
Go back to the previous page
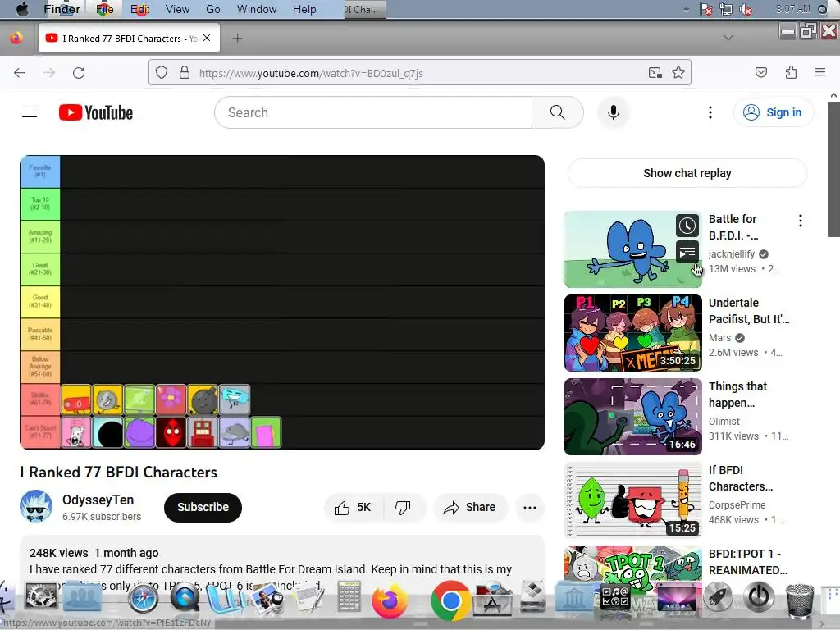point(20,73)
